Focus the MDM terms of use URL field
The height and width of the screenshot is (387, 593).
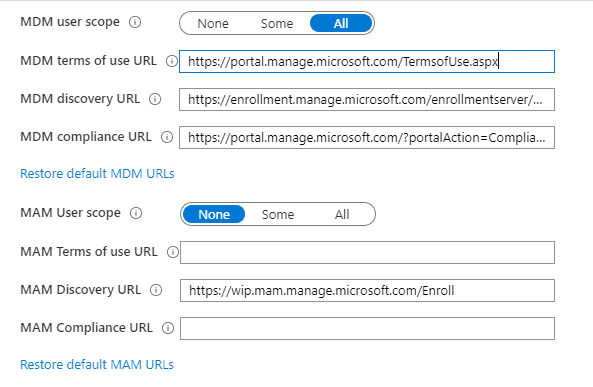[x=367, y=61]
